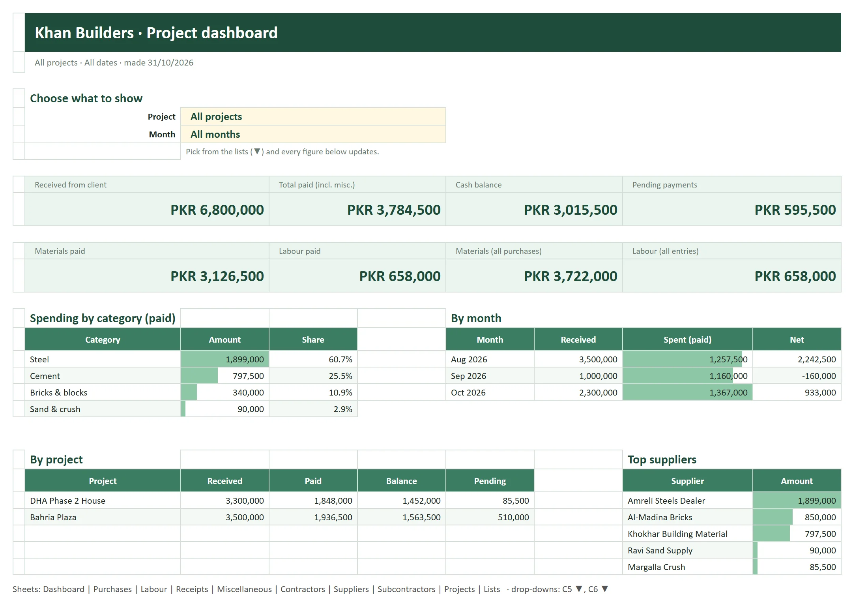Click Al-Madina Bricks amount 850,000
This screenshot has width=868, height=600.
pyautogui.click(x=797, y=517)
